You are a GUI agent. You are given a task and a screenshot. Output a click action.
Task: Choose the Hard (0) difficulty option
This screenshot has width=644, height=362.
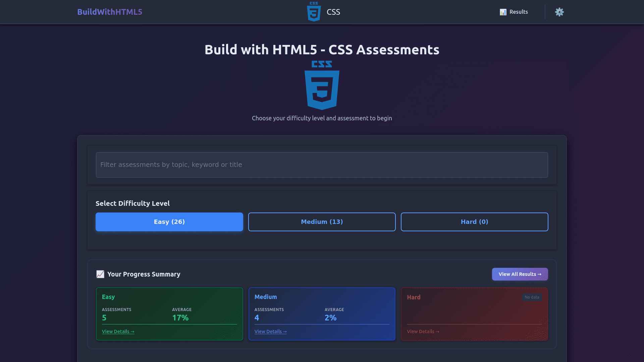pyautogui.click(x=474, y=222)
